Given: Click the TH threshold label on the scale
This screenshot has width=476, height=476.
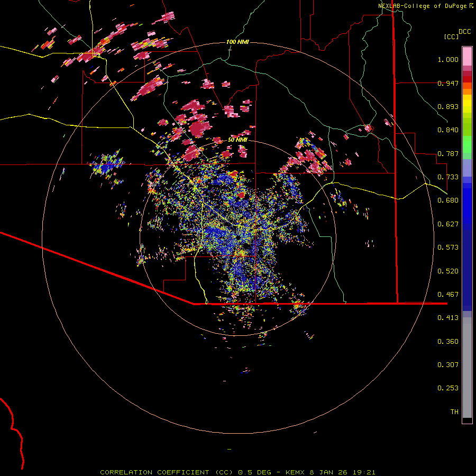Looking at the screenshot, I should pyautogui.click(x=454, y=412).
